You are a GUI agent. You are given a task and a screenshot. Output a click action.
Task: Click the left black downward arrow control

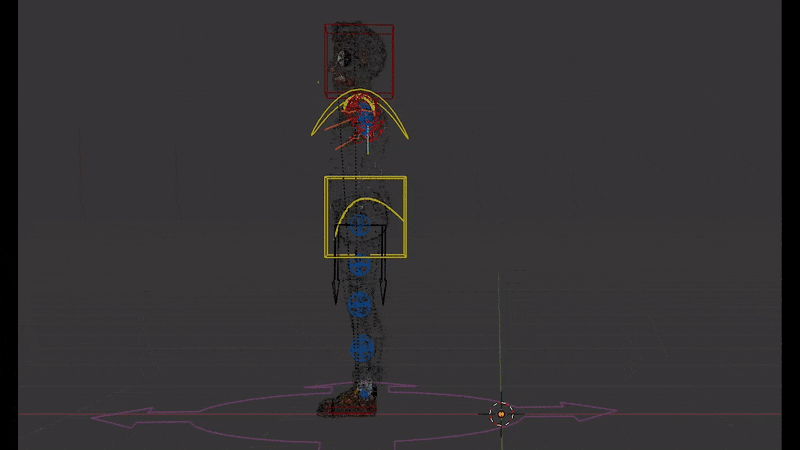(335, 290)
